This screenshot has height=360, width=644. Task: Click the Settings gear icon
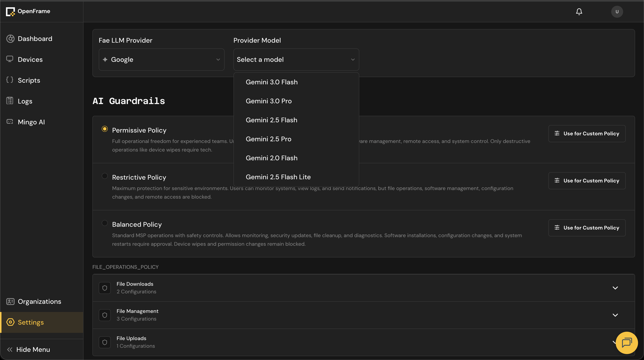coord(10,322)
